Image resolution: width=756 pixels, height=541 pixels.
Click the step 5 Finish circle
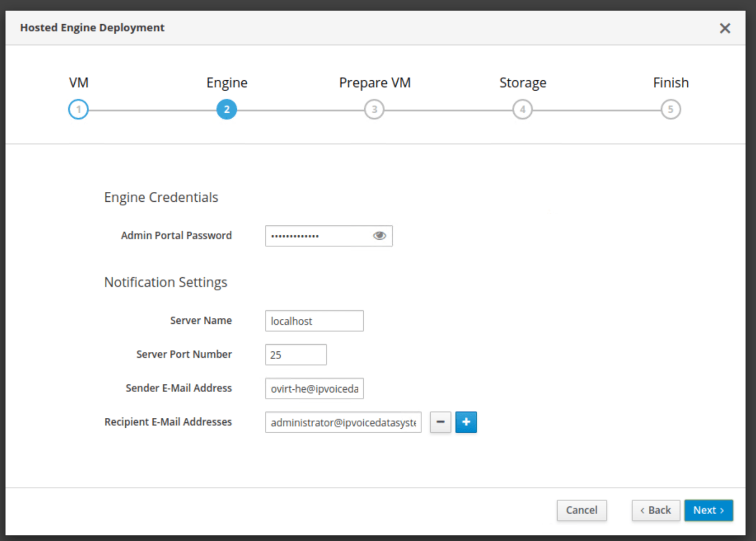pos(670,109)
